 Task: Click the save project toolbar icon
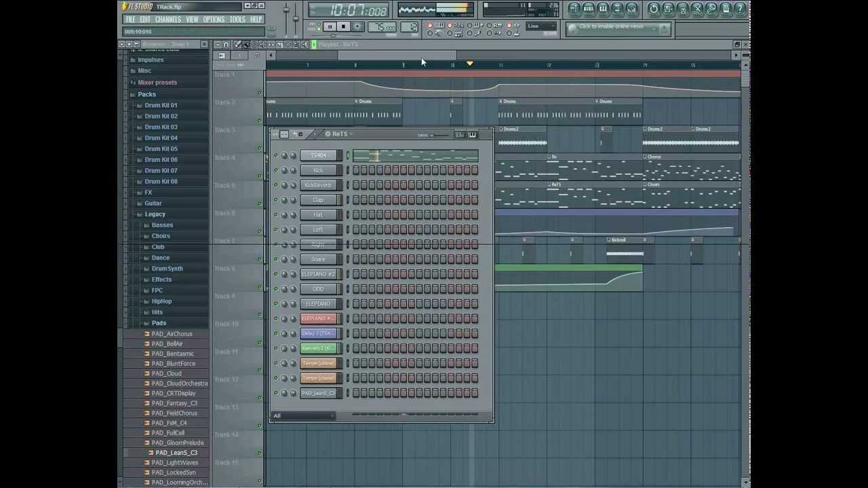pos(668,9)
